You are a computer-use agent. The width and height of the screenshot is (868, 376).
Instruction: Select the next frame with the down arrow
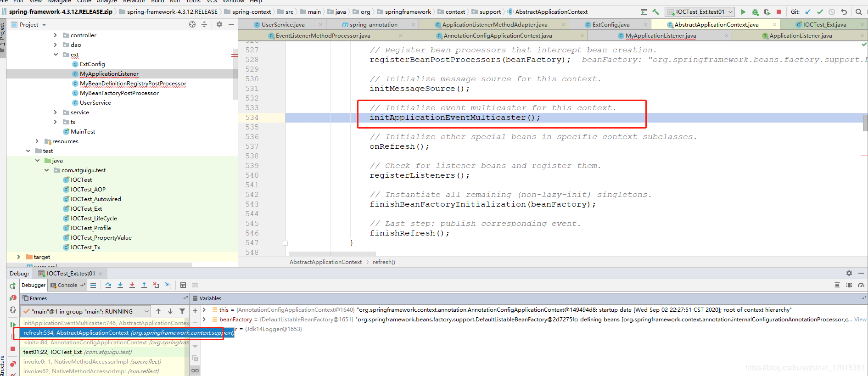click(170, 311)
